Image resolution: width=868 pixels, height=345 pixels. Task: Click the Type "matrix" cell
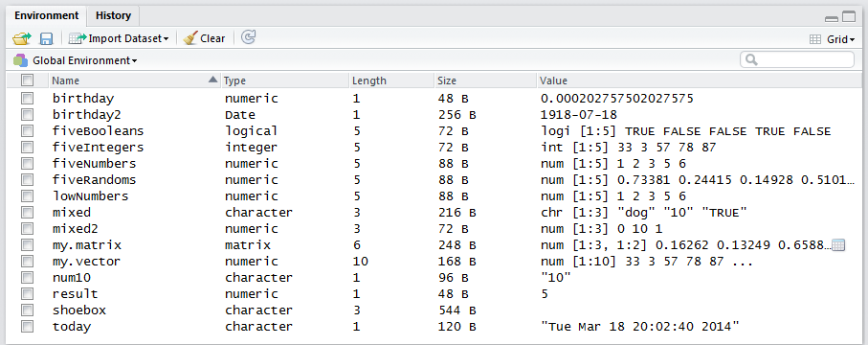click(248, 244)
